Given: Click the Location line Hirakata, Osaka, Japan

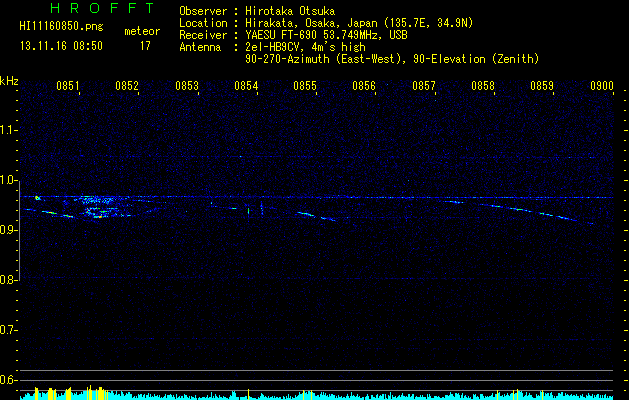Looking at the screenshot, I should [x=326, y=23].
